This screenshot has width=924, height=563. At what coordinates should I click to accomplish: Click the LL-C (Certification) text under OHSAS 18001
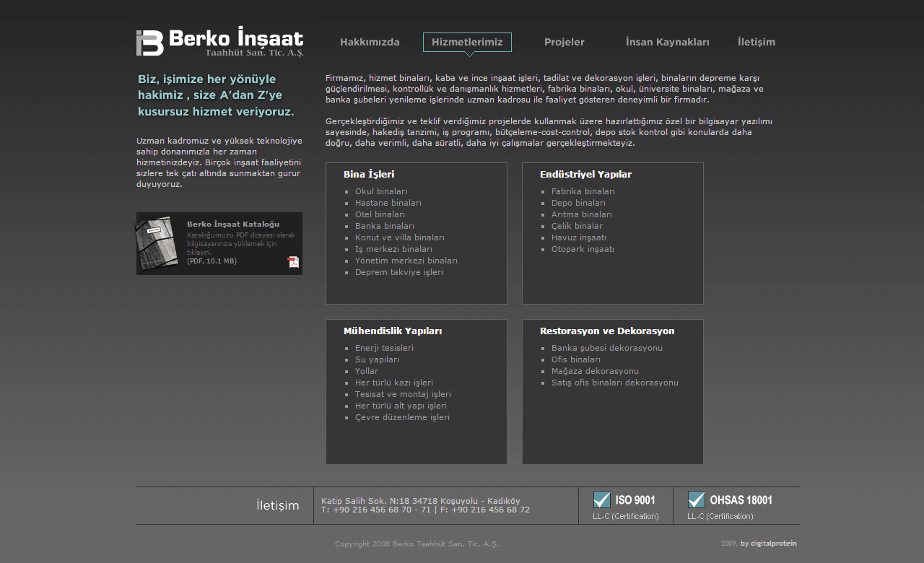pos(720,516)
